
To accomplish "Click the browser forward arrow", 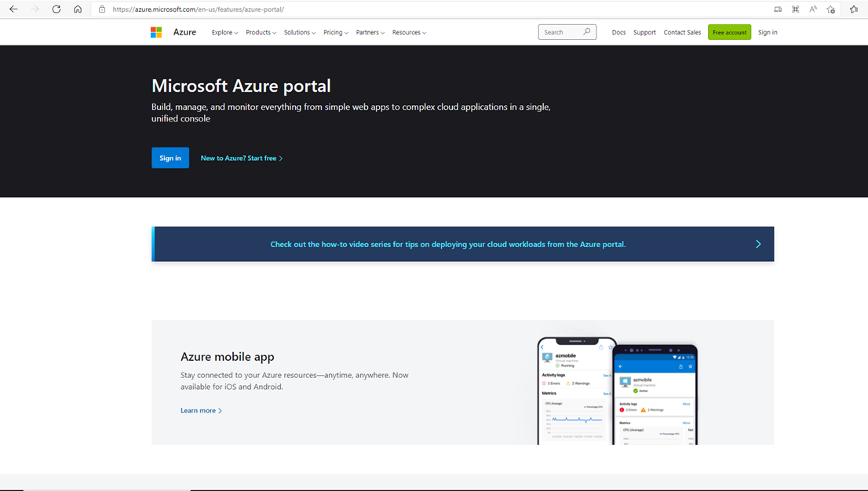I will 35,9.
